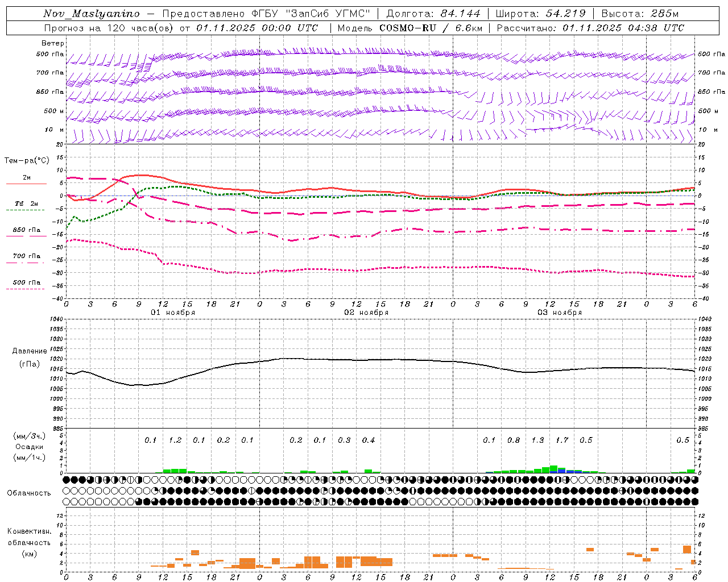Select the Тем-ра(°C) panel label
Image resolution: width=728 pixels, height=582 pixels.
click(x=27, y=160)
